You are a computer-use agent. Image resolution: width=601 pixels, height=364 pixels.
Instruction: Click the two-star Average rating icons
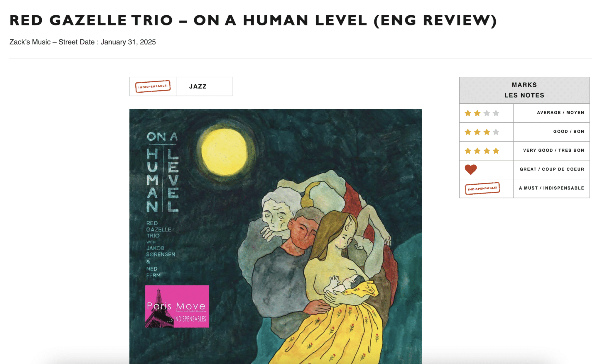482,113
